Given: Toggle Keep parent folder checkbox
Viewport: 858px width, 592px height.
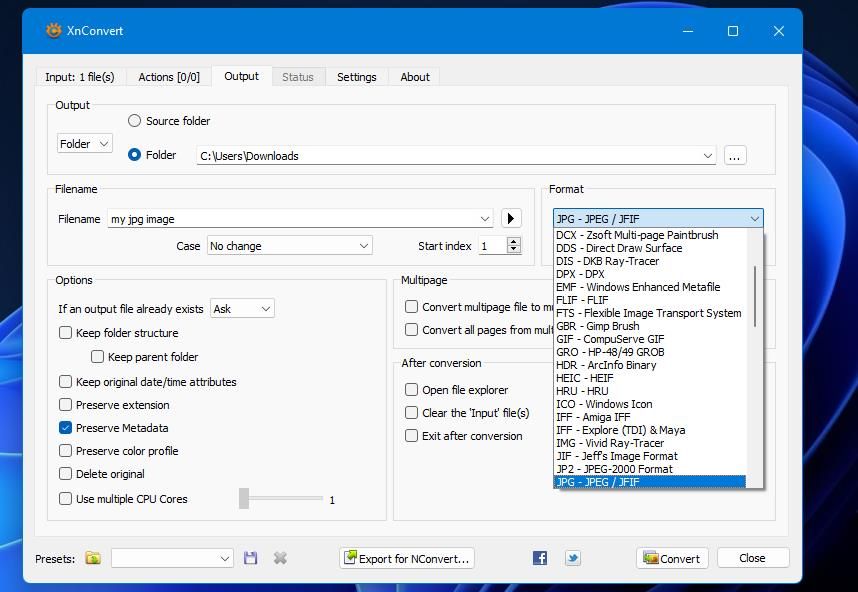Looking at the screenshot, I should click(97, 357).
